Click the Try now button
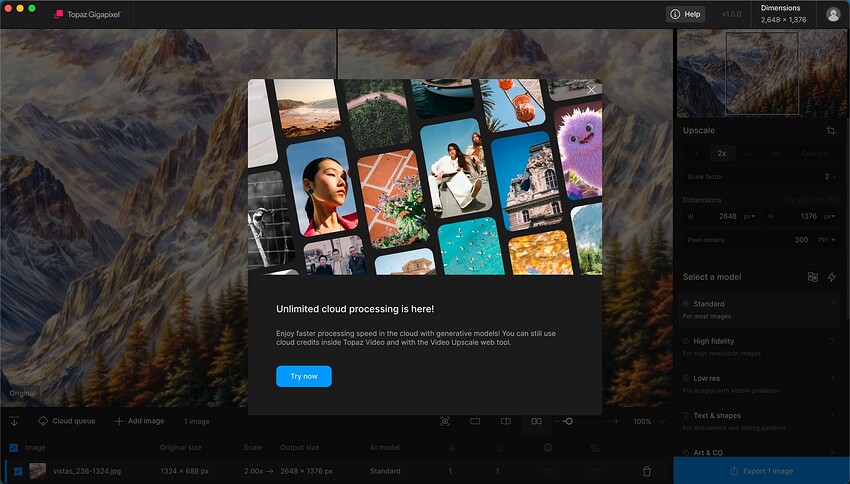 coord(303,376)
